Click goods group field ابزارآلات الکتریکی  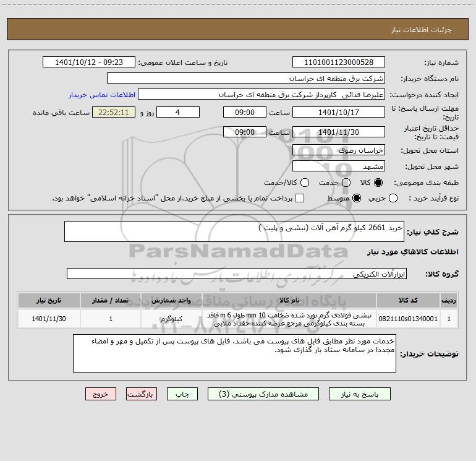pyautogui.click(x=237, y=274)
